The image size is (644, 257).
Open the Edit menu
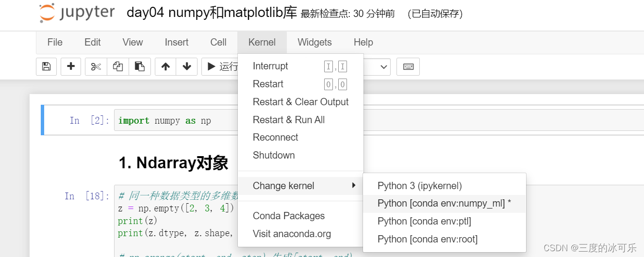(93, 42)
